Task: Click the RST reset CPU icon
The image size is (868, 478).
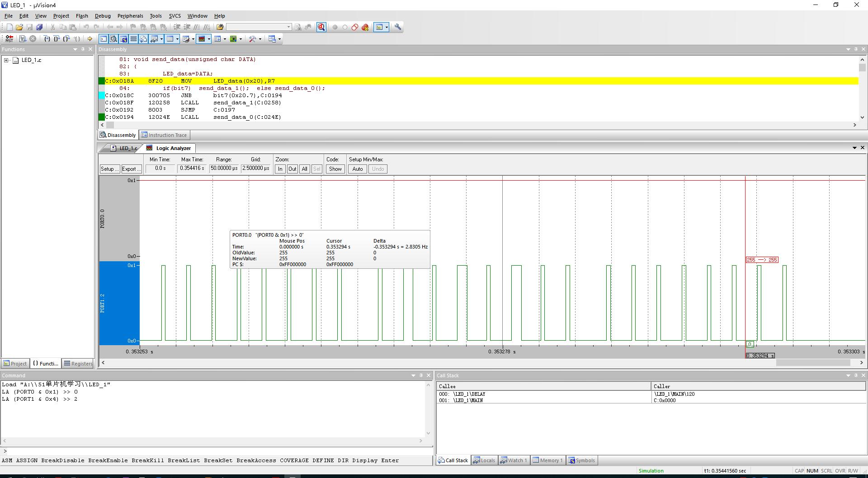Action: coord(9,39)
